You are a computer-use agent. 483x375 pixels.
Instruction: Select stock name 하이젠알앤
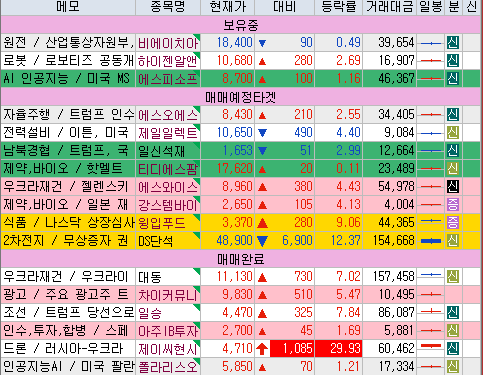(x=168, y=61)
